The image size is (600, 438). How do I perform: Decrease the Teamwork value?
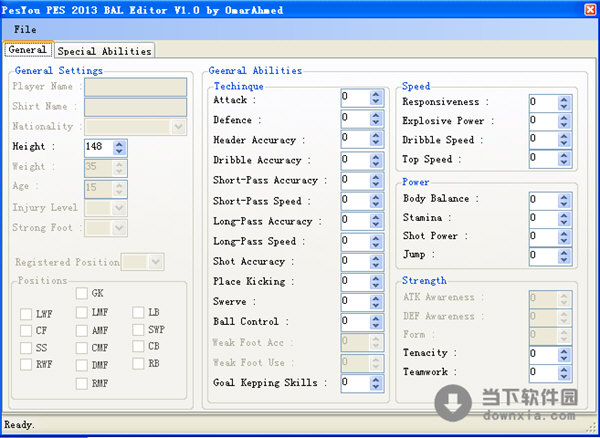(x=564, y=377)
